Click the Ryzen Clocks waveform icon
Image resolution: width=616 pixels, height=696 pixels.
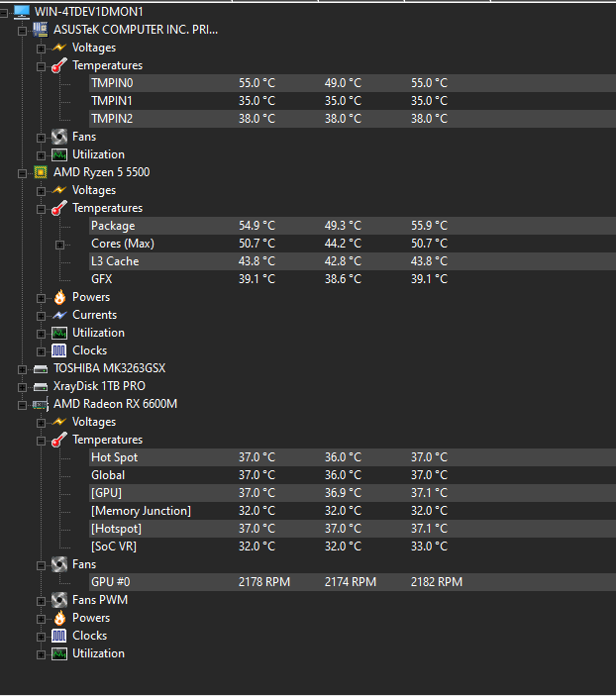[x=59, y=350]
